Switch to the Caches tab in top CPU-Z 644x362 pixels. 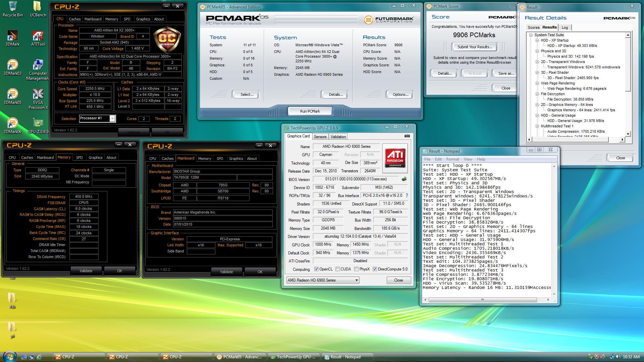74,19
